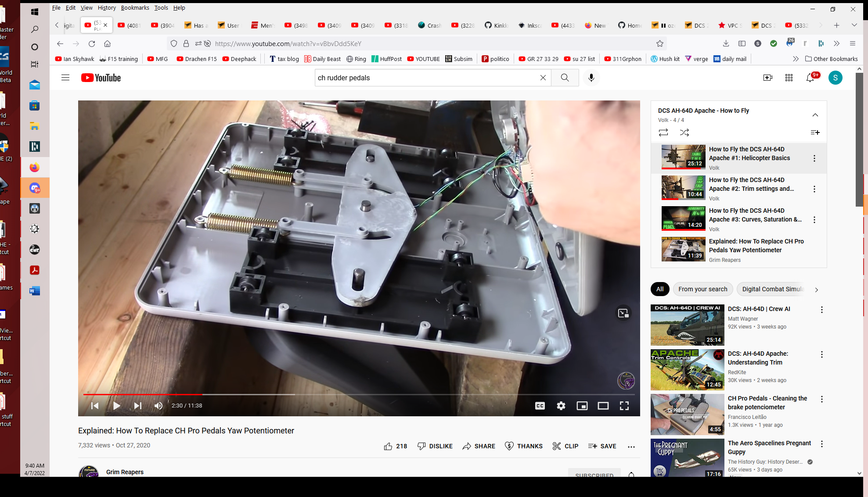Save the video to a playlist
Screen dimensions: 868x497
[x=602, y=446]
